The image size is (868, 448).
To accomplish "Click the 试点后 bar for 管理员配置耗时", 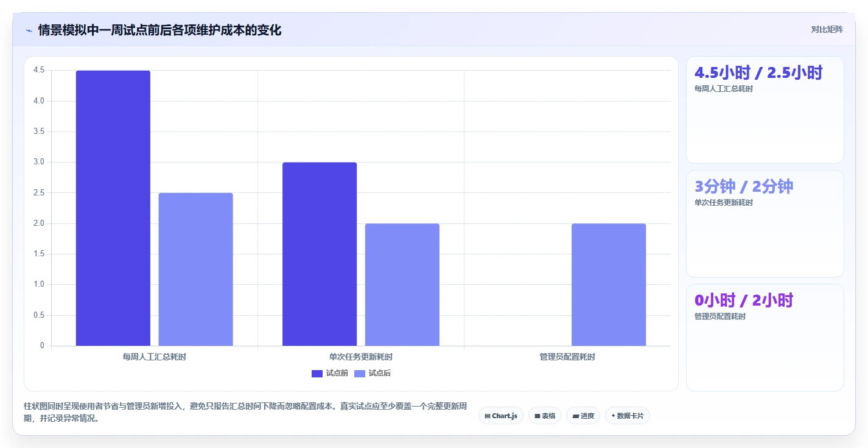I will pos(609,285).
